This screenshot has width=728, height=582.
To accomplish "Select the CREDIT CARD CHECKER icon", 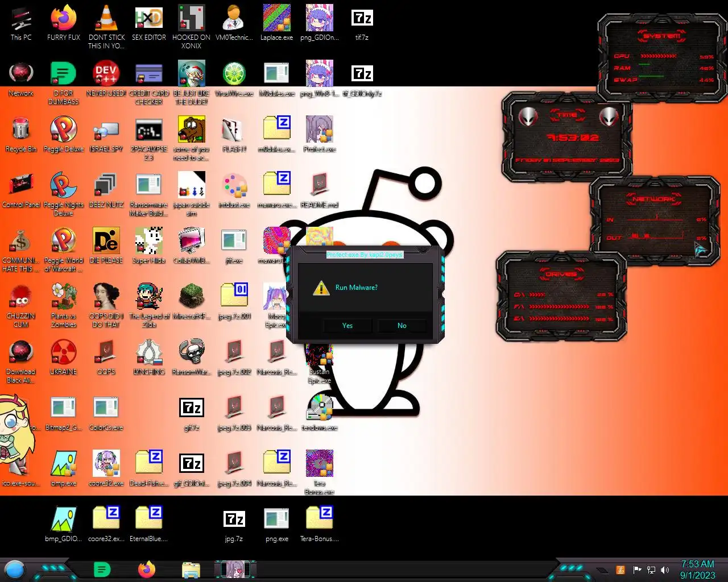I will coord(149,83).
